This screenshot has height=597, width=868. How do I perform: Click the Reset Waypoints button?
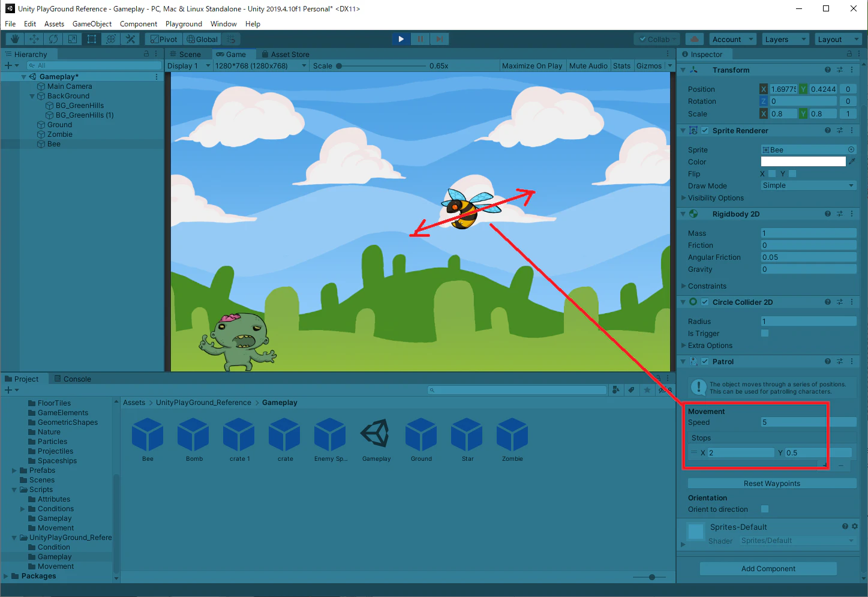(772, 484)
